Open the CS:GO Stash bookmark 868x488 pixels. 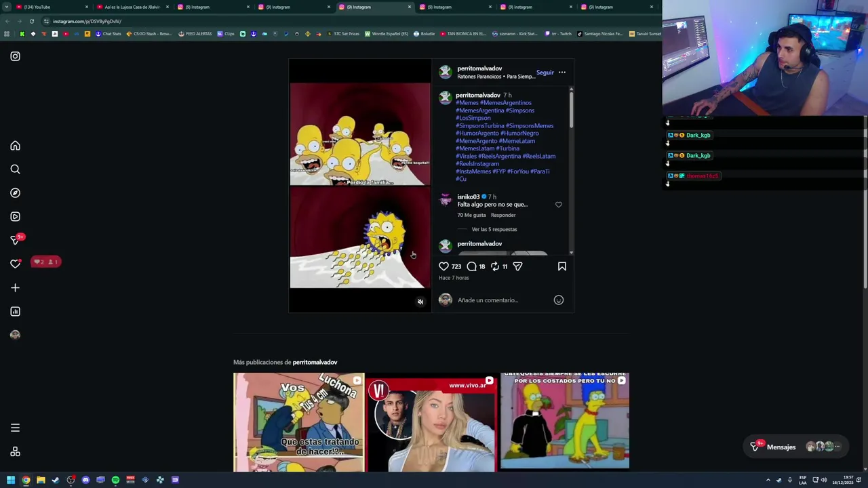point(149,34)
